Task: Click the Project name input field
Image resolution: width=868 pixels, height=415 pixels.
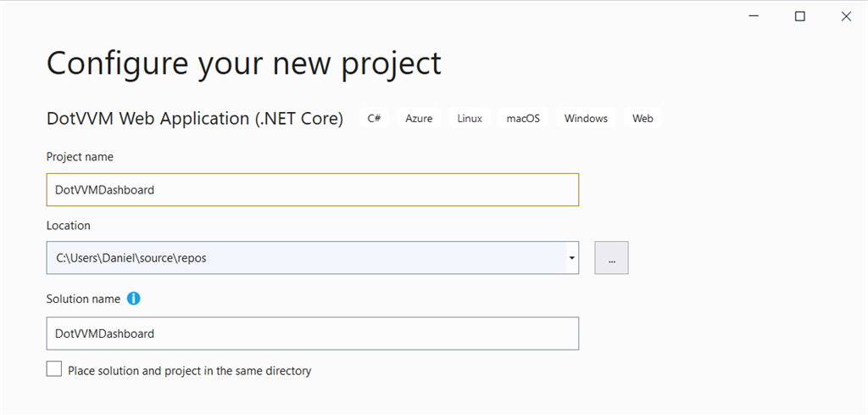Action: tap(313, 189)
